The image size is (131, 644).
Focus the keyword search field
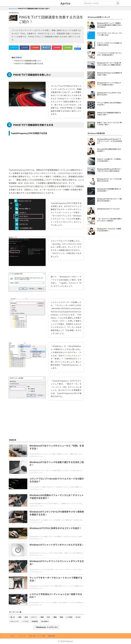(x=100, y=3)
